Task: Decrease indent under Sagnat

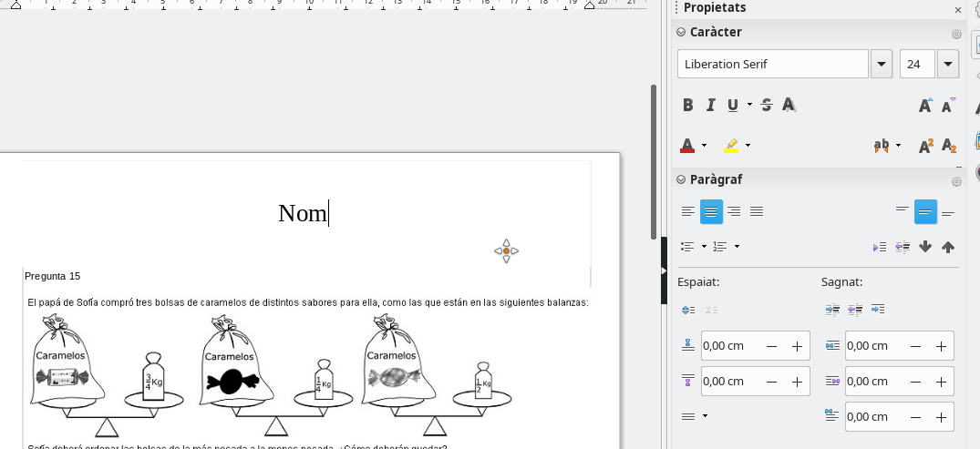Action: (x=855, y=309)
